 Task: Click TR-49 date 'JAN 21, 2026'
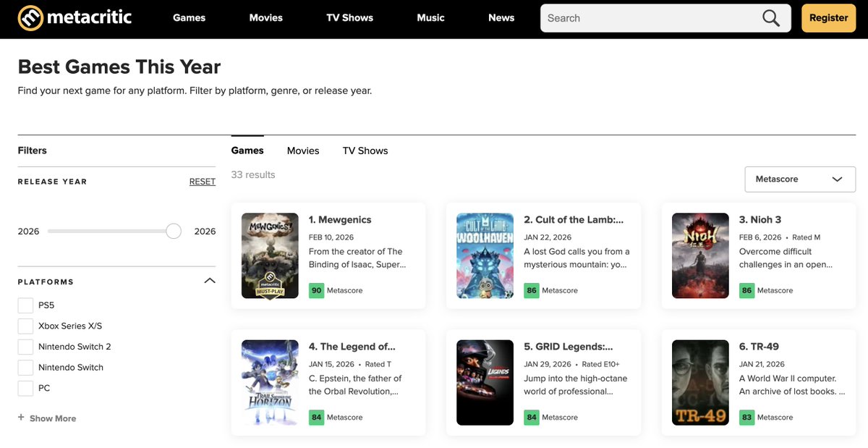click(x=762, y=364)
